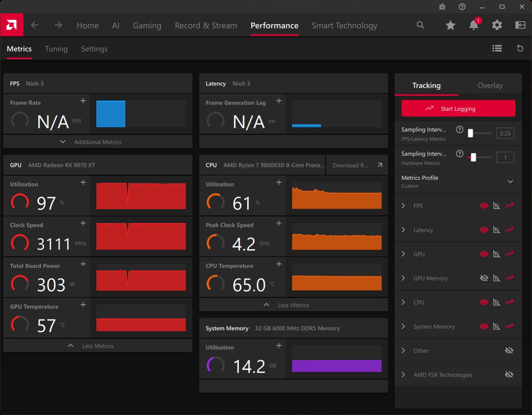The height and width of the screenshot is (415, 532).
Task: Expand Additional Metrics under FPS
Action: click(98, 142)
